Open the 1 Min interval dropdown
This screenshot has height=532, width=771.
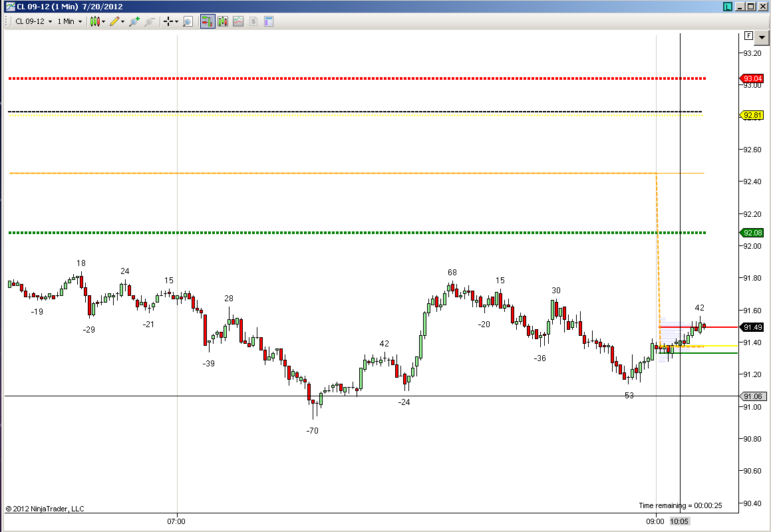click(69, 22)
